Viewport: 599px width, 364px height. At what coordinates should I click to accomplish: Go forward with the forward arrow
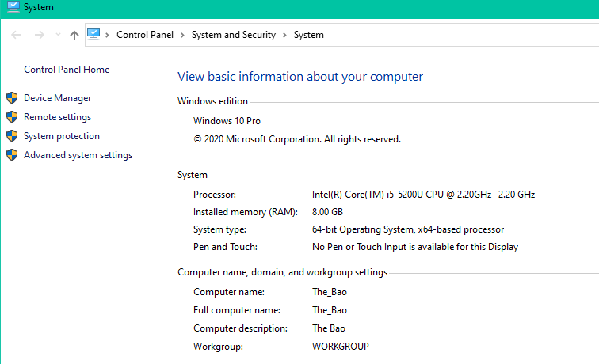pos(39,35)
